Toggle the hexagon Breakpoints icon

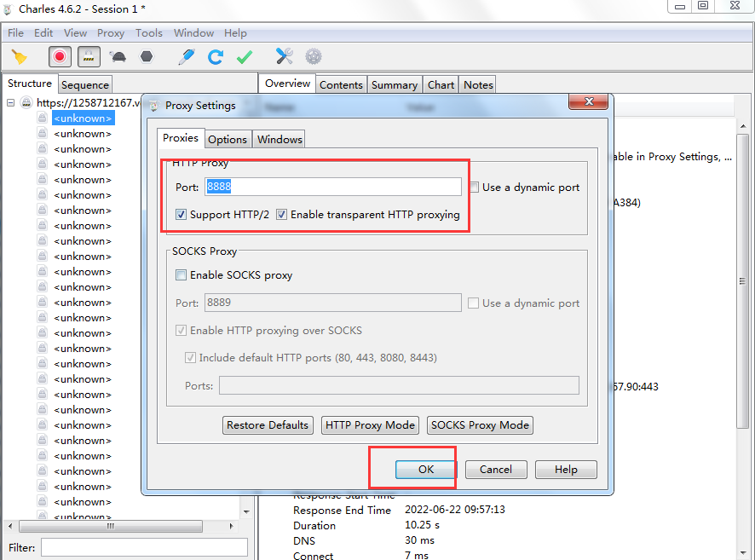click(x=147, y=57)
